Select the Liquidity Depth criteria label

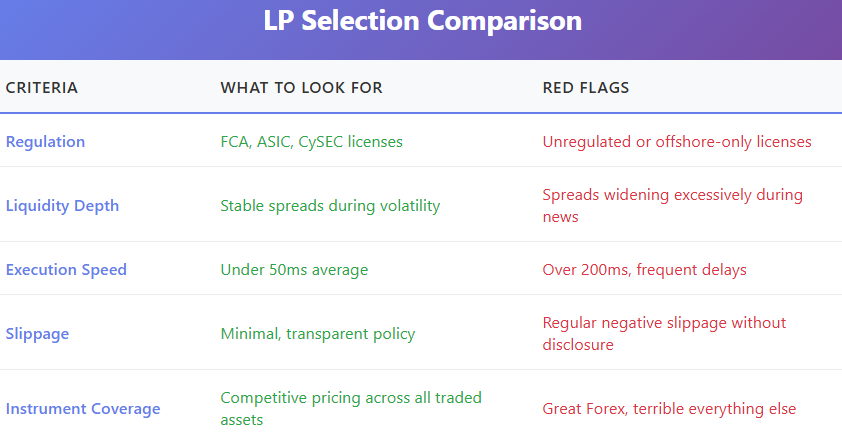point(62,206)
